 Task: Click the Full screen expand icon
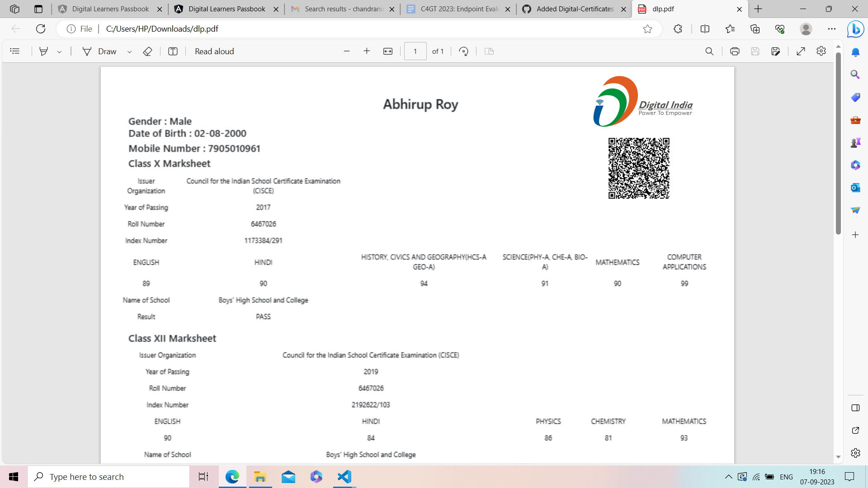[x=801, y=51]
